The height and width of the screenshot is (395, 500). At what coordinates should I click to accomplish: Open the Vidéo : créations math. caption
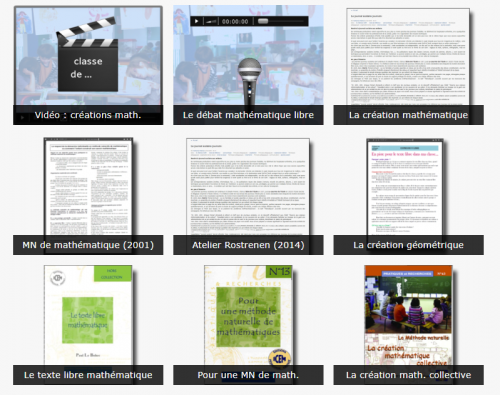88,115
